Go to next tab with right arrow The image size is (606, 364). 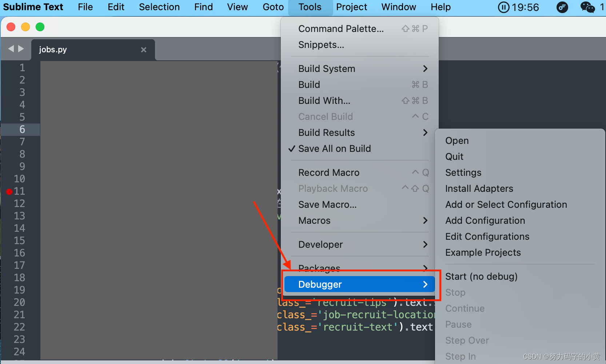pos(21,49)
